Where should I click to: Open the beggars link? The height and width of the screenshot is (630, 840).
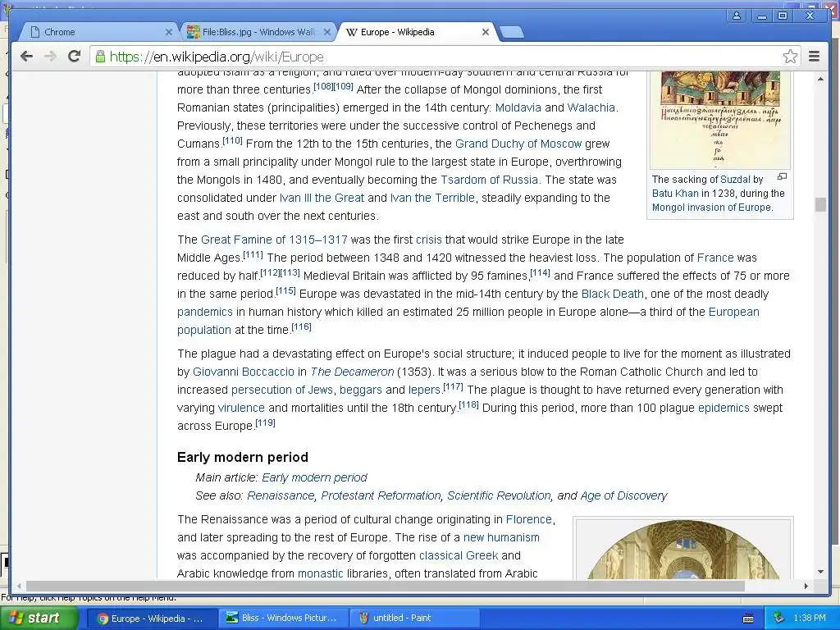361,390
